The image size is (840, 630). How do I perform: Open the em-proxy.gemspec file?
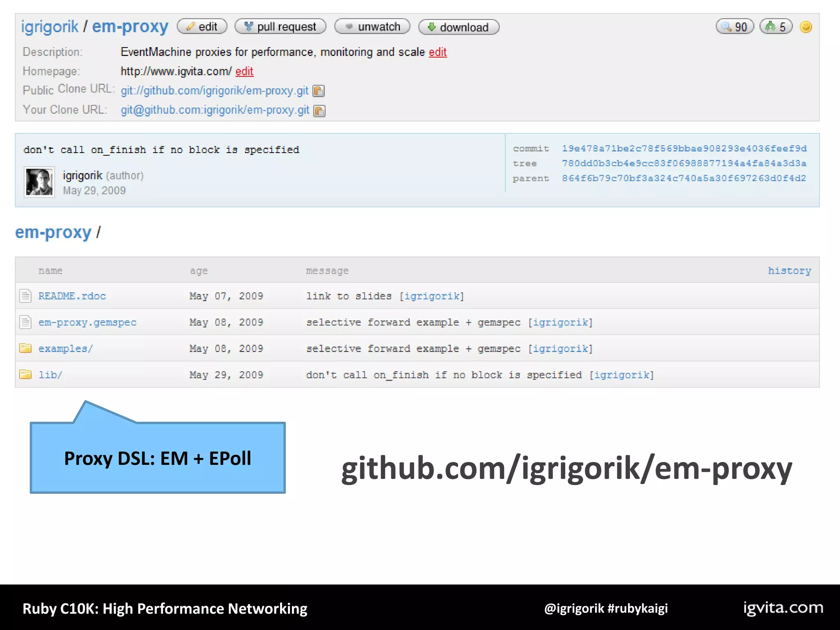coord(87,322)
